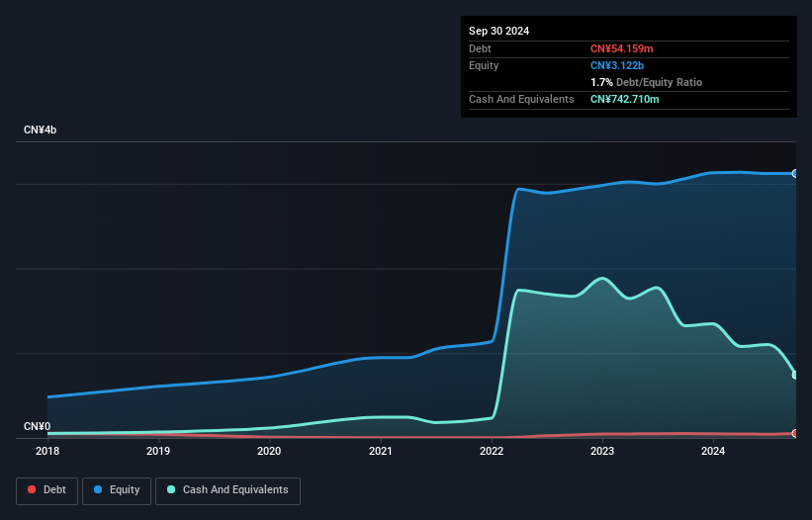Click the CN¥4b y-axis label

click(40, 130)
